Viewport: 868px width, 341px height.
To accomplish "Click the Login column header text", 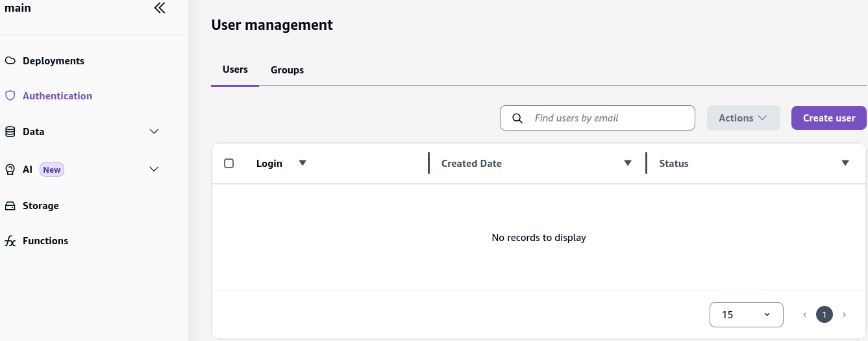I will pos(269,164).
